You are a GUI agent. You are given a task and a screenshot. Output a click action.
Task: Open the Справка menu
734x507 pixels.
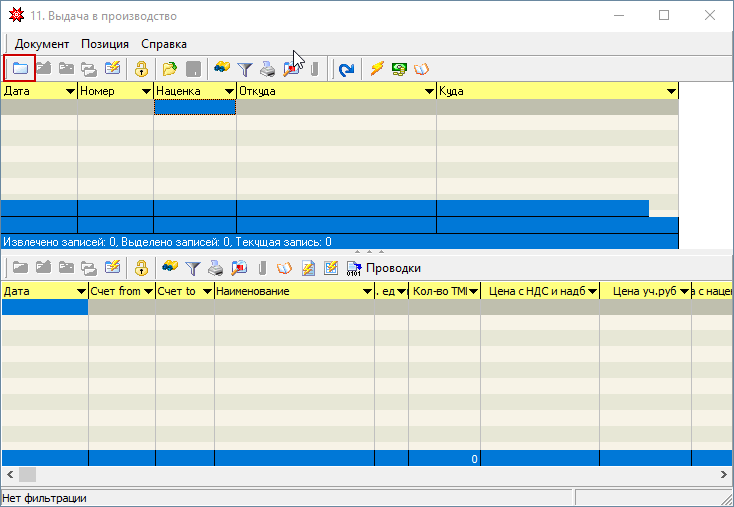click(x=164, y=44)
